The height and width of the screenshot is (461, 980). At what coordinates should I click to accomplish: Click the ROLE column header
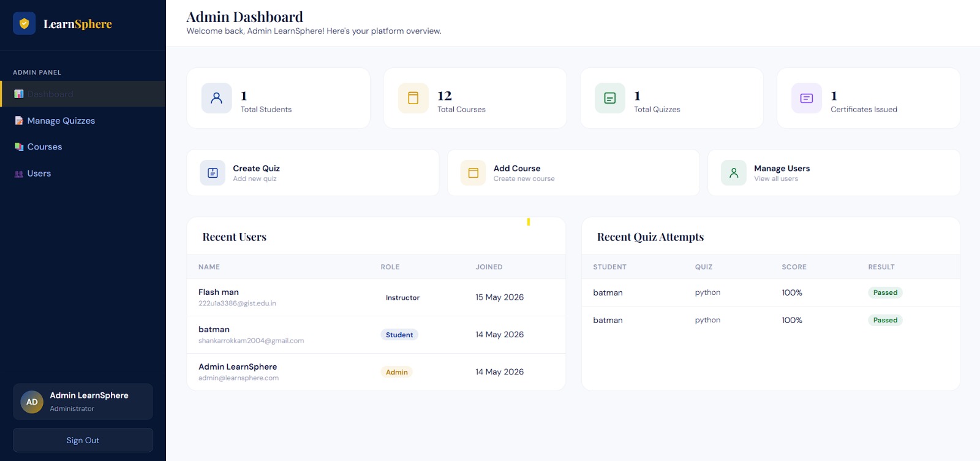390,267
